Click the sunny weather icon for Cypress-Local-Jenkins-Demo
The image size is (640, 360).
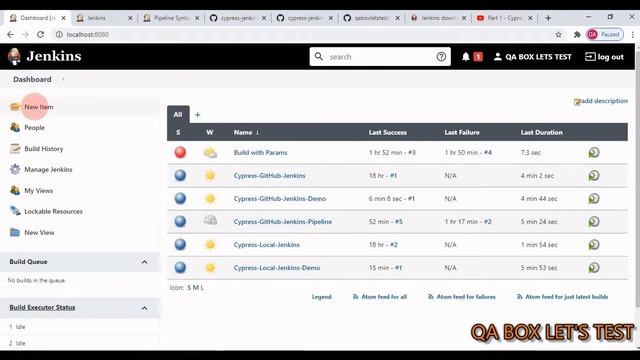(210, 268)
